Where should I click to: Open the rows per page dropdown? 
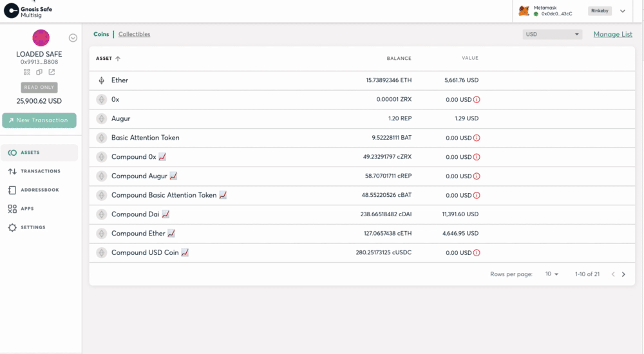click(552, 274)
